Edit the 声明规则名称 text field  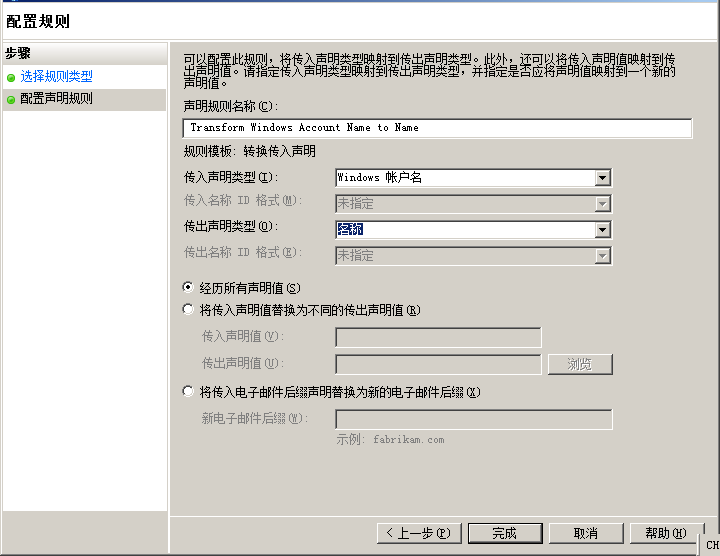(437, 128)
